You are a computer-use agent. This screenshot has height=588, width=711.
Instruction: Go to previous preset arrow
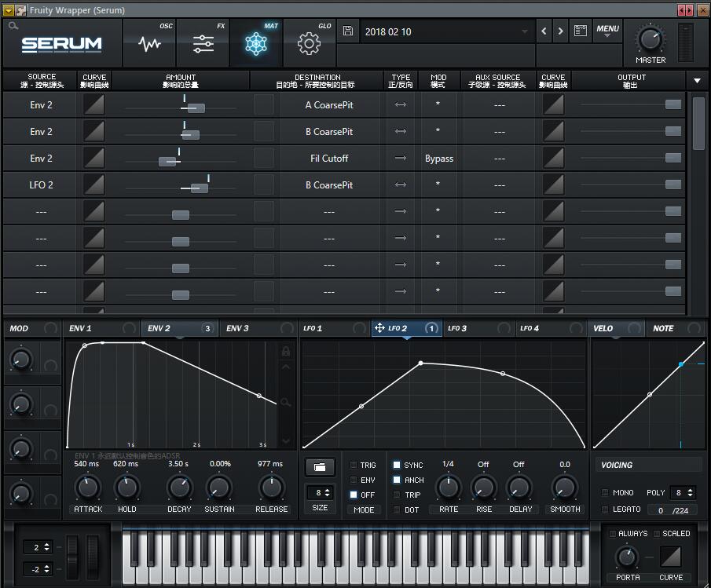tap(544, 31)
